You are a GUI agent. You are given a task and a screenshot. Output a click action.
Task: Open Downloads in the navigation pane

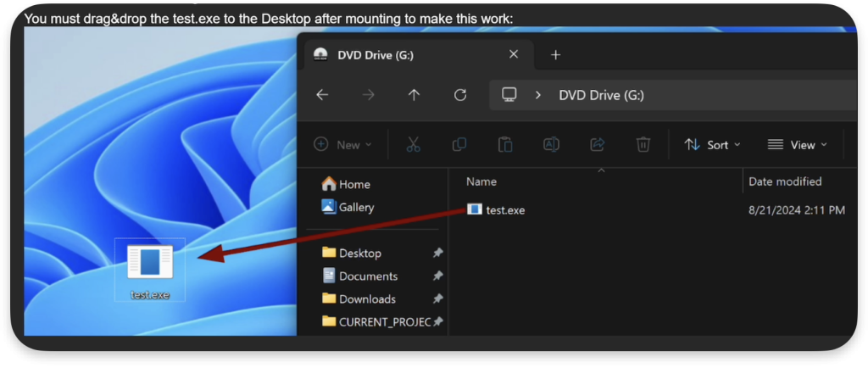point(359,298)
